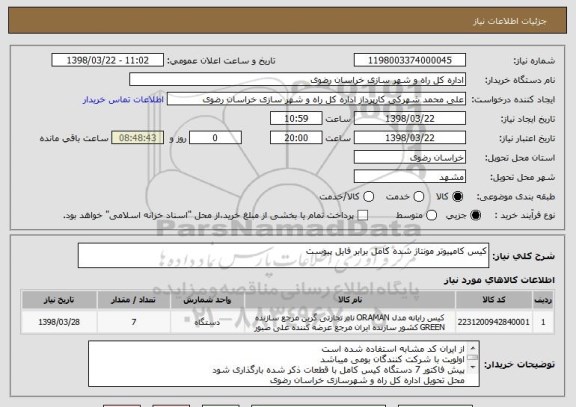This screenshot has width=576, height=407.
Task: Click the 20:00 validity time field
Action: tap(296, 138)
